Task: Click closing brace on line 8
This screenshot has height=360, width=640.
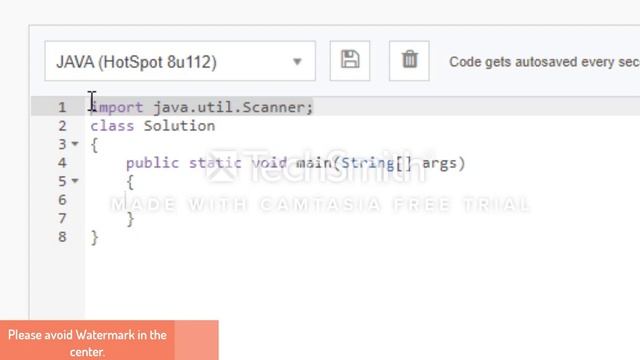Action: tap(94, 237)
